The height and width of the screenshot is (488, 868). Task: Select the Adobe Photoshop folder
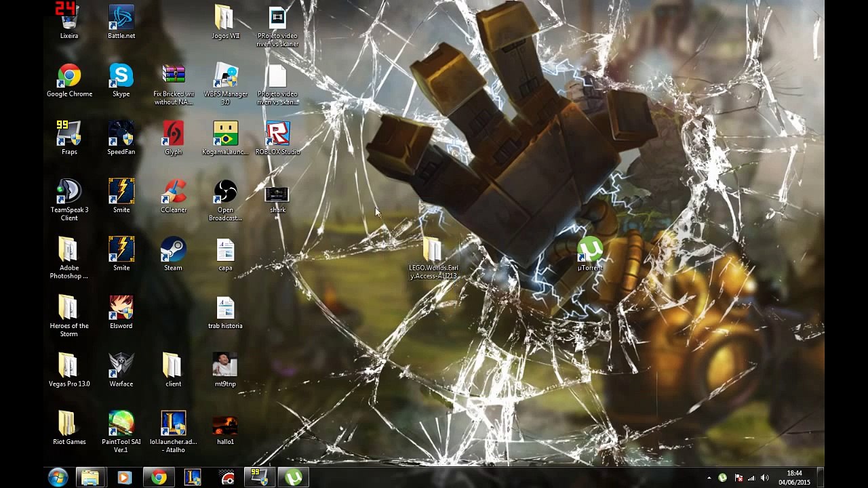coord(69,258)
